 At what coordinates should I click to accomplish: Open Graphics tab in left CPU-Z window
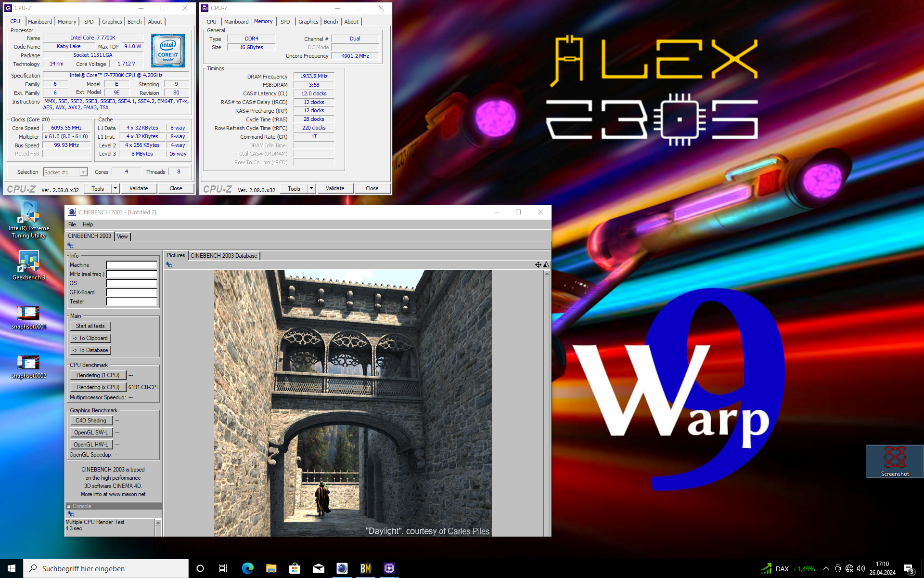tap(112, 22)
